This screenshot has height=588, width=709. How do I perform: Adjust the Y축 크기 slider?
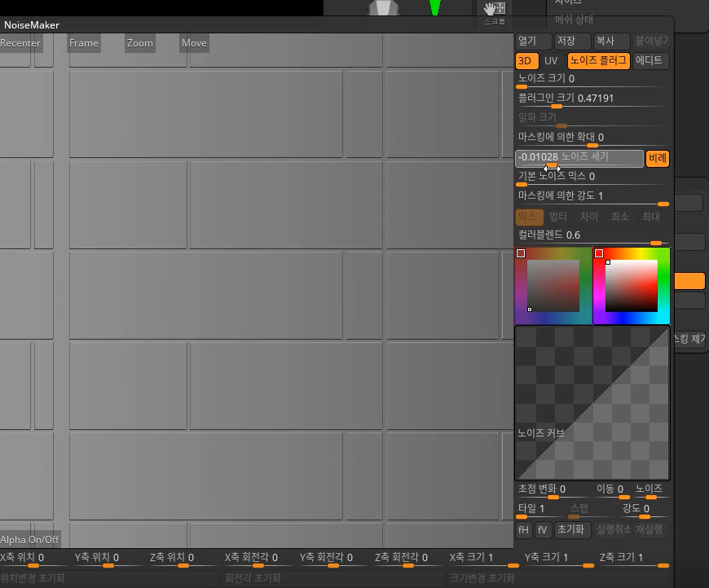[x=558, y=559]
